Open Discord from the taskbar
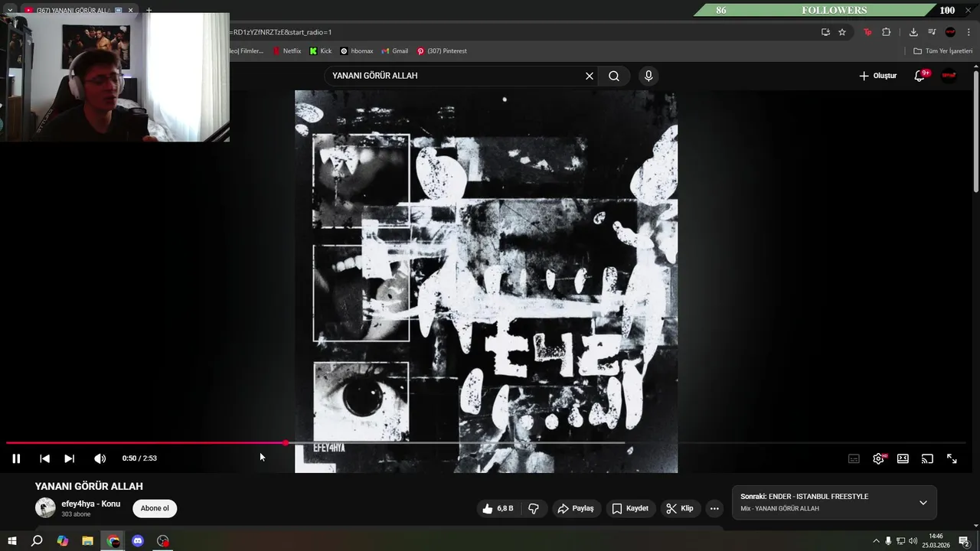Viewport: 980px width, 551px height. [x=138, y=541]
